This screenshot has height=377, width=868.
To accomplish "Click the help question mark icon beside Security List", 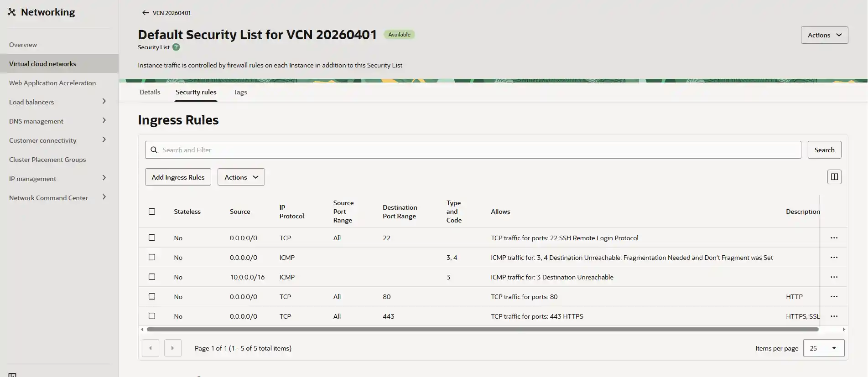I will click(x=176, y=47).
